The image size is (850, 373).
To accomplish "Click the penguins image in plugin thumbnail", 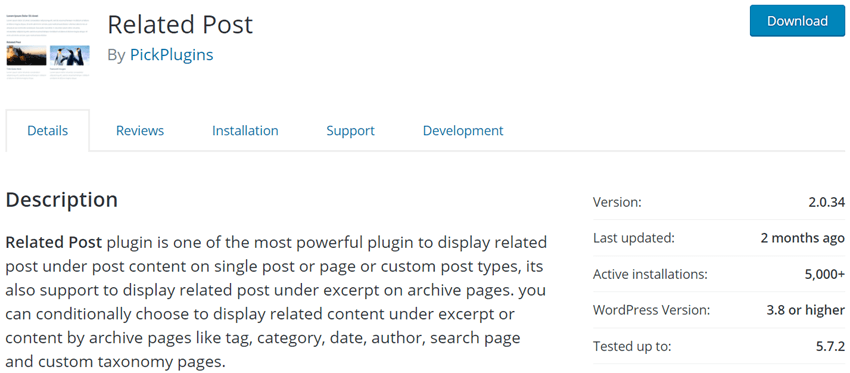I will tap(69, 55).
